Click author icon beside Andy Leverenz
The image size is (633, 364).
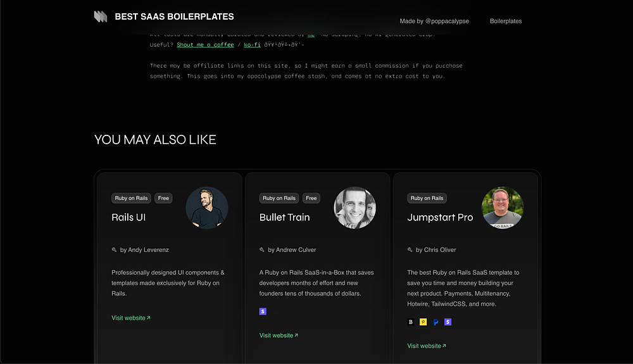pos(114,250)
